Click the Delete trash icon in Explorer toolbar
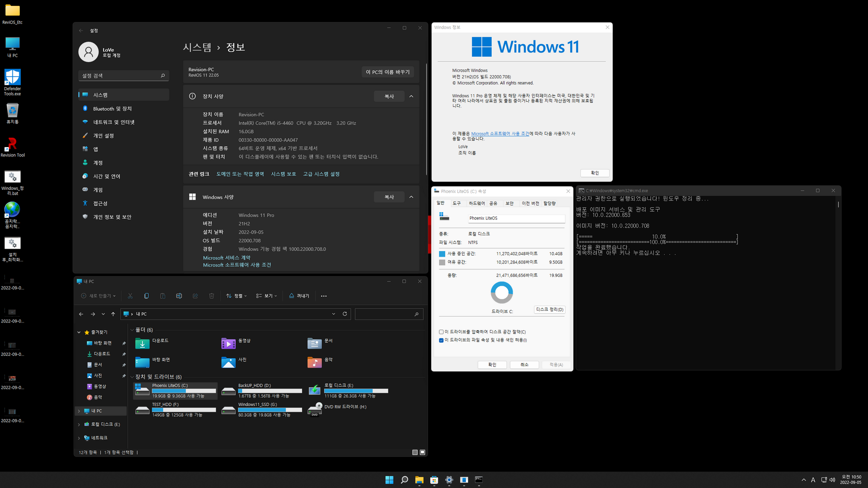 (x=212, y=296)
